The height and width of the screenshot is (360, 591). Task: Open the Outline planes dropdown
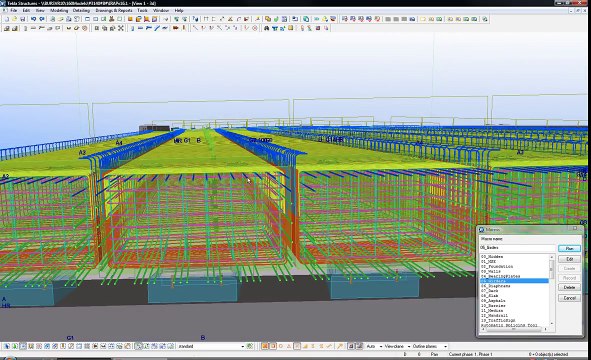point(445,346)
